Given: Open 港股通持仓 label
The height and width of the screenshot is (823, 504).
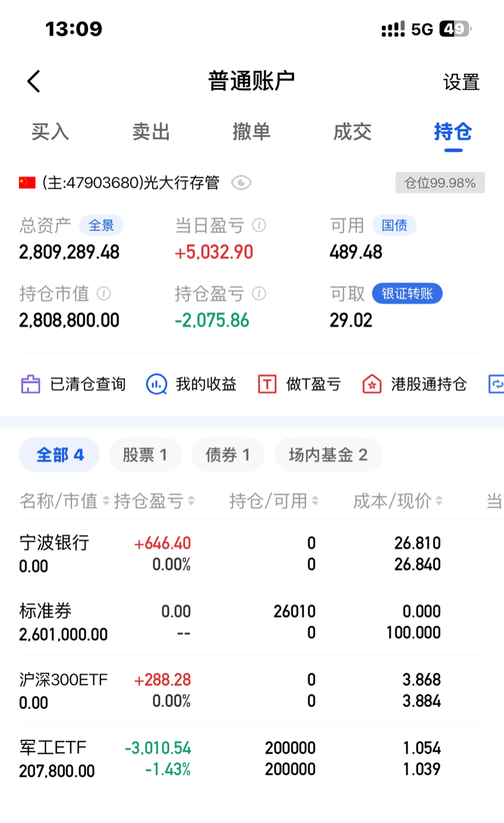Looking at the screenshot, I should point(429,384).
